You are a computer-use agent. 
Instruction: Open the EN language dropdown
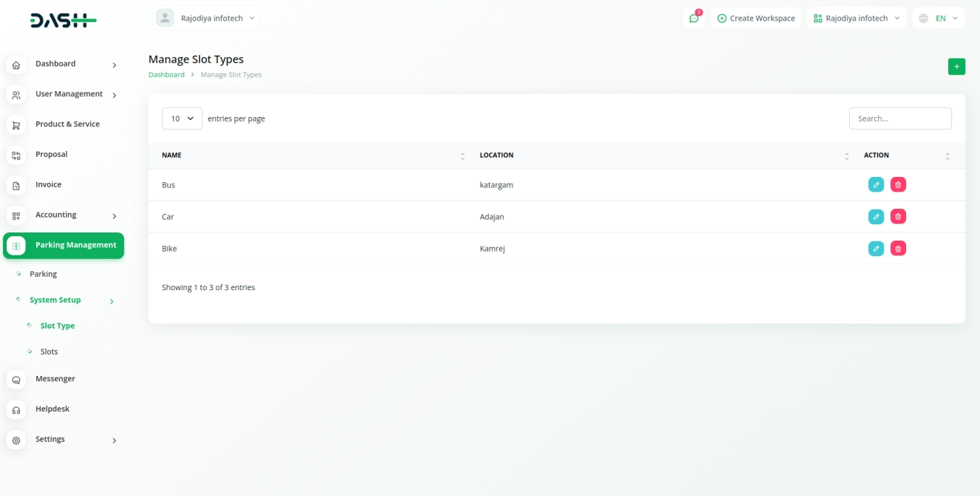point(939,19)
